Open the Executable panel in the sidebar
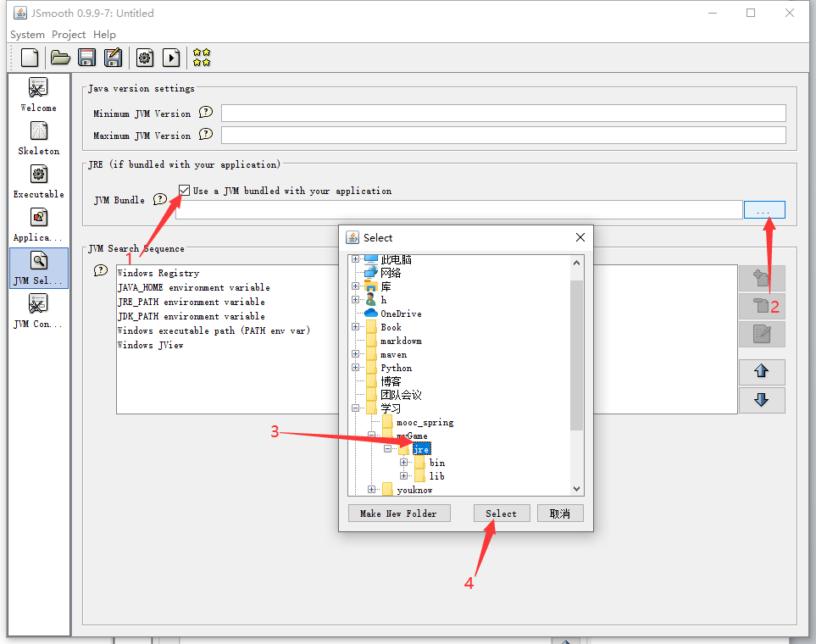Image resolution: width=816 pixels, height=644 pixels. click(38, 181)
